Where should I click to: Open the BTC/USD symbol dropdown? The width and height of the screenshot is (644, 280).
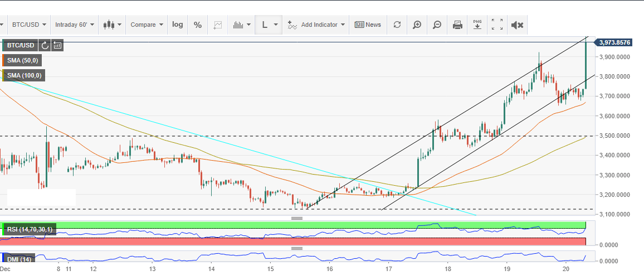click(x=28, y=25)
